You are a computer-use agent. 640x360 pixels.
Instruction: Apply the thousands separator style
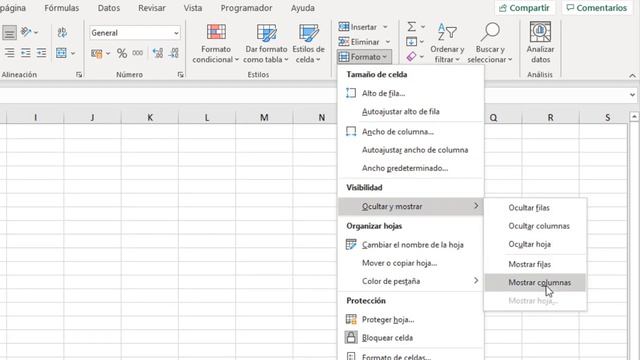(x=138, y=53)
